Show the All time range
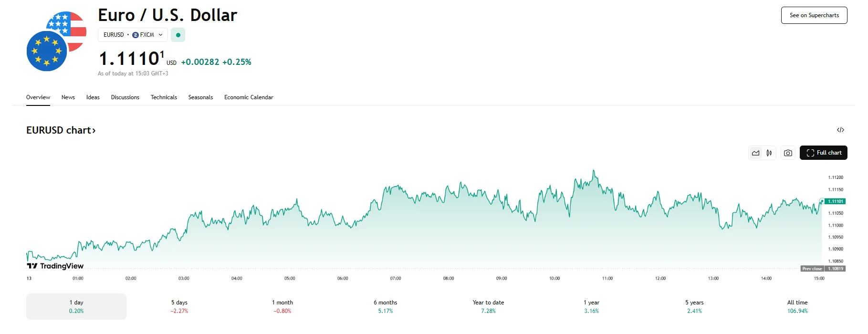Screen dimensions: 868x334 pos(797,306)
